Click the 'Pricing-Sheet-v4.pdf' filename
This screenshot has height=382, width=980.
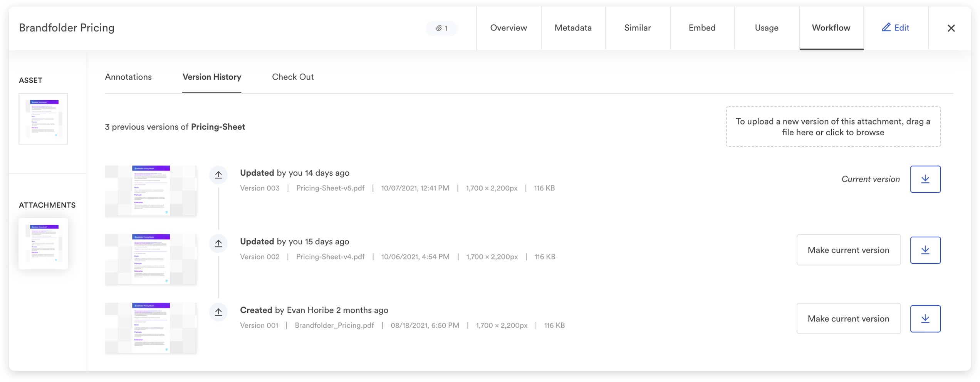click(330, 257)
